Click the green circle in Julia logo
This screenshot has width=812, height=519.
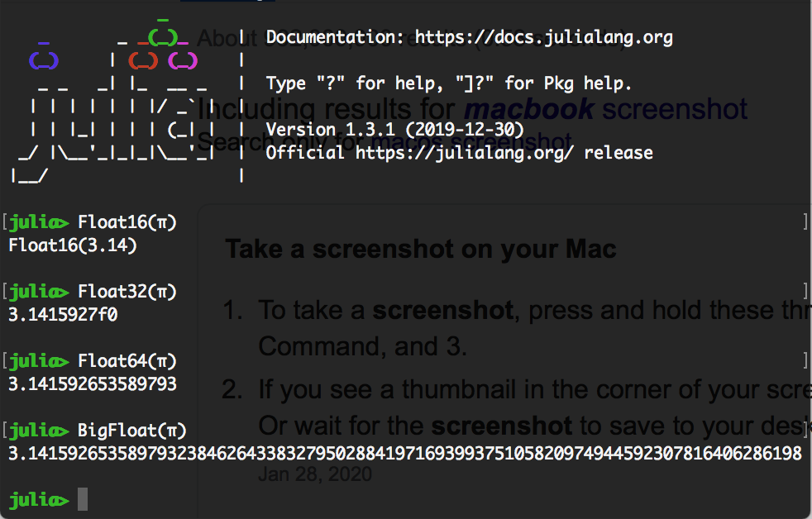163,37
